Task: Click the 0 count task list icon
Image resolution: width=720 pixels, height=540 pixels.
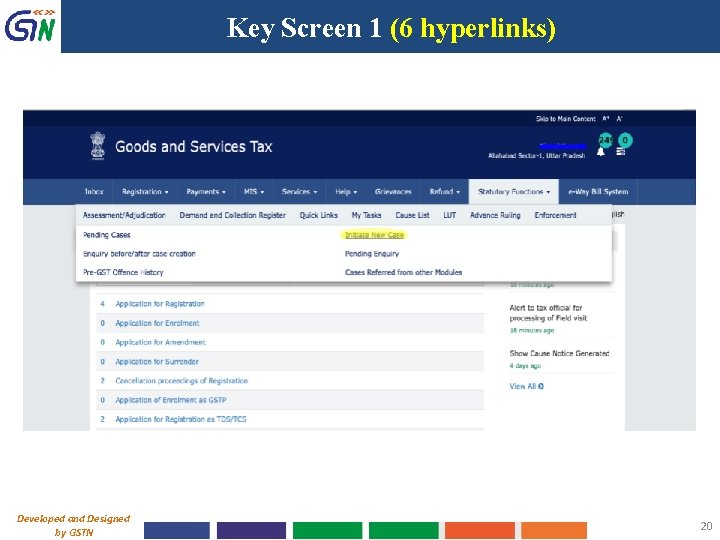Action: (621, 152)
